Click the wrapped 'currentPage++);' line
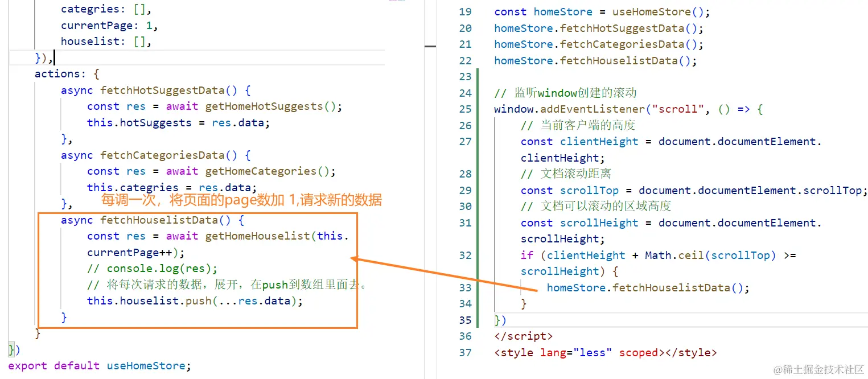 point(136,252)
